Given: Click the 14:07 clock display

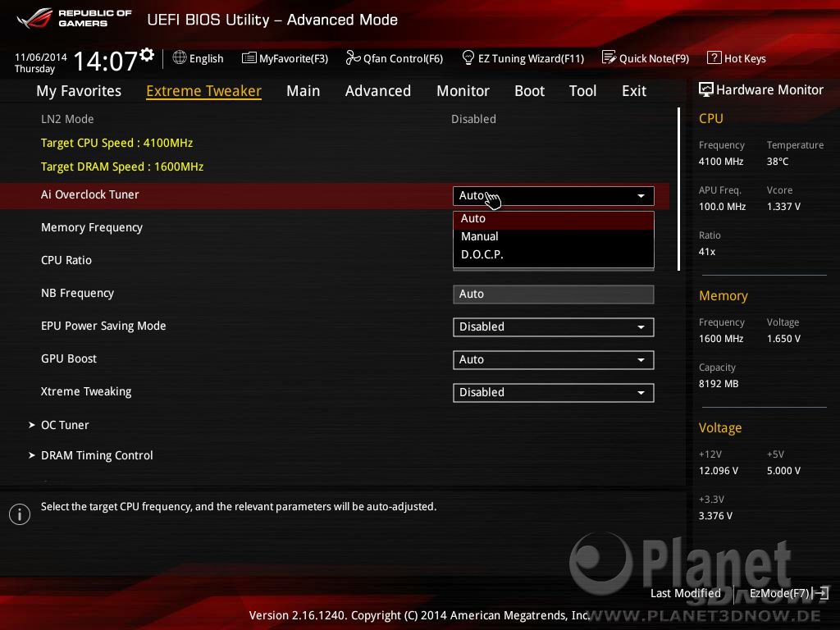Looking at the screenshot, I should [x=105, y=61].
